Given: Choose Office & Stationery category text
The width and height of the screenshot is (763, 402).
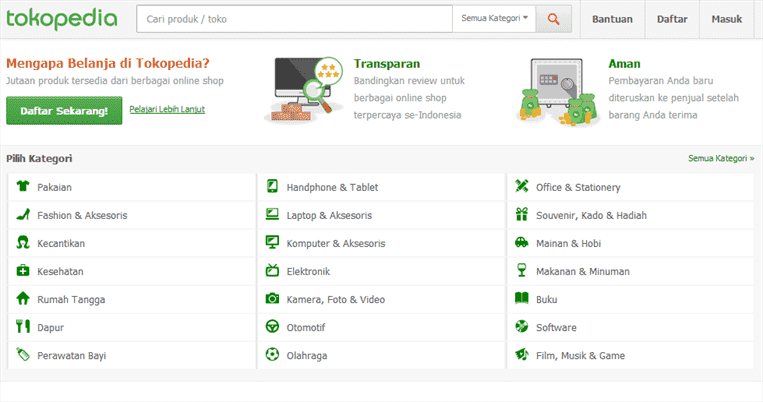Looking at the screenshot, I should [x=578, y=187].
